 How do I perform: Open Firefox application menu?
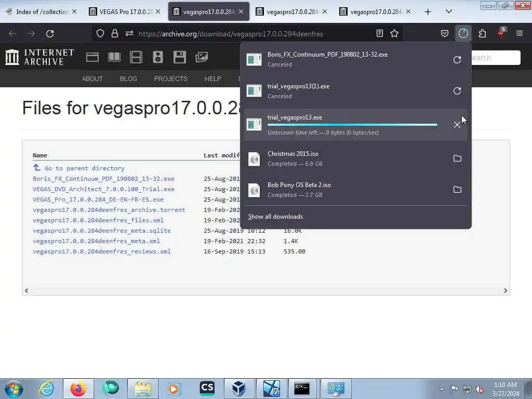pyautogui.click(x=519, y=33)
